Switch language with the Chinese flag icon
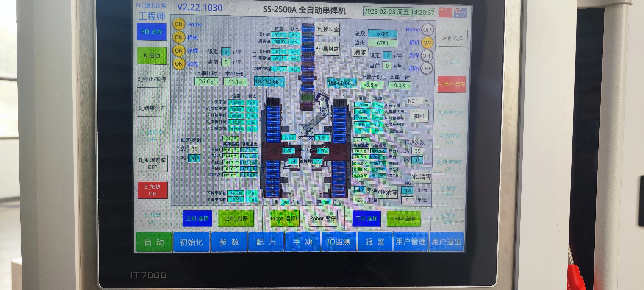The width and height of the screenshot is (644, 290). [445, 12]
